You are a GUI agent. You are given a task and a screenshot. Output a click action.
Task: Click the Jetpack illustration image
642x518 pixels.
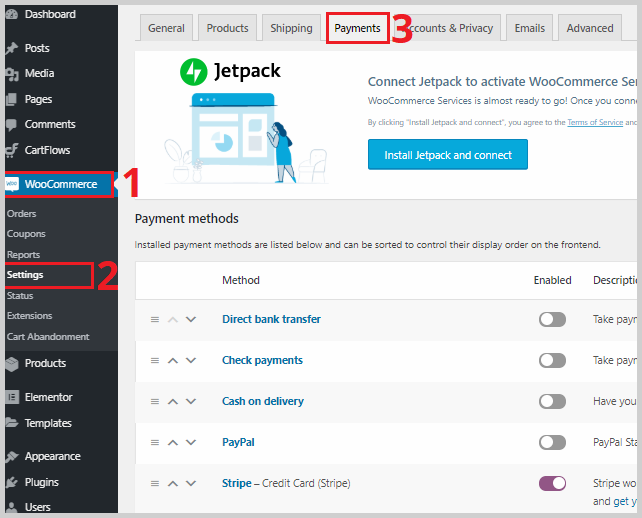246,139
